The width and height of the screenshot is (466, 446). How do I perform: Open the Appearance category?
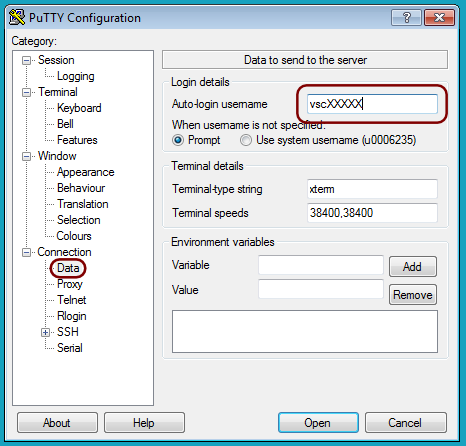point(85,172)
